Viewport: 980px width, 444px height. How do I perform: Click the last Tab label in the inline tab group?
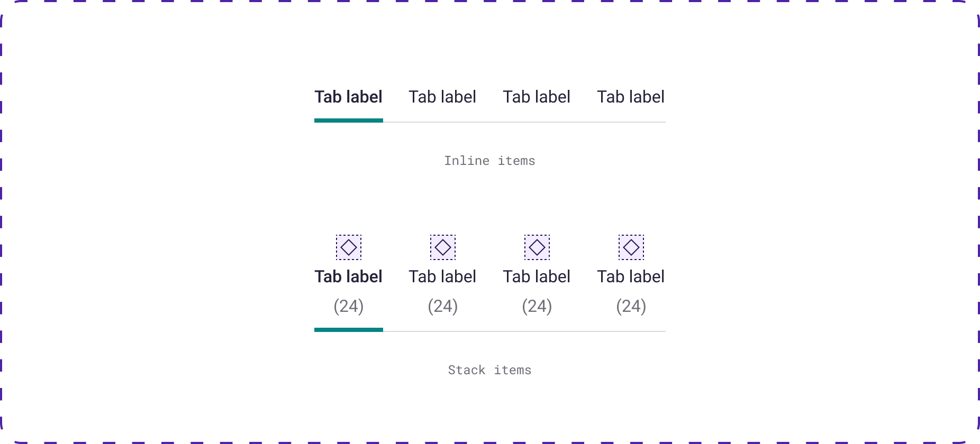631,97
